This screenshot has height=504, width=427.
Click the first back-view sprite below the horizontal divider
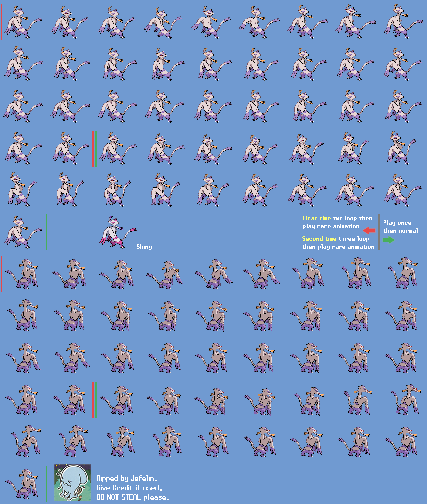pyautogui.click(x=23, y=273)
